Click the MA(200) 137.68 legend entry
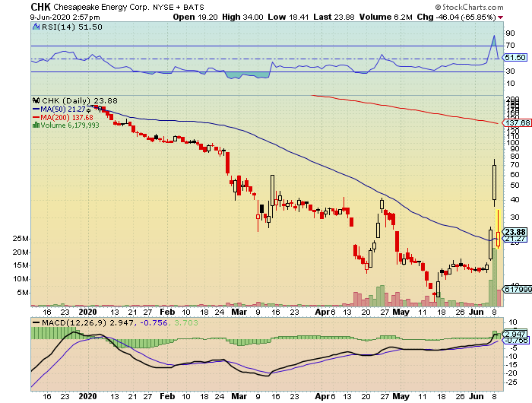The width and height of the screenshot is (532, 403). point(63,117)
